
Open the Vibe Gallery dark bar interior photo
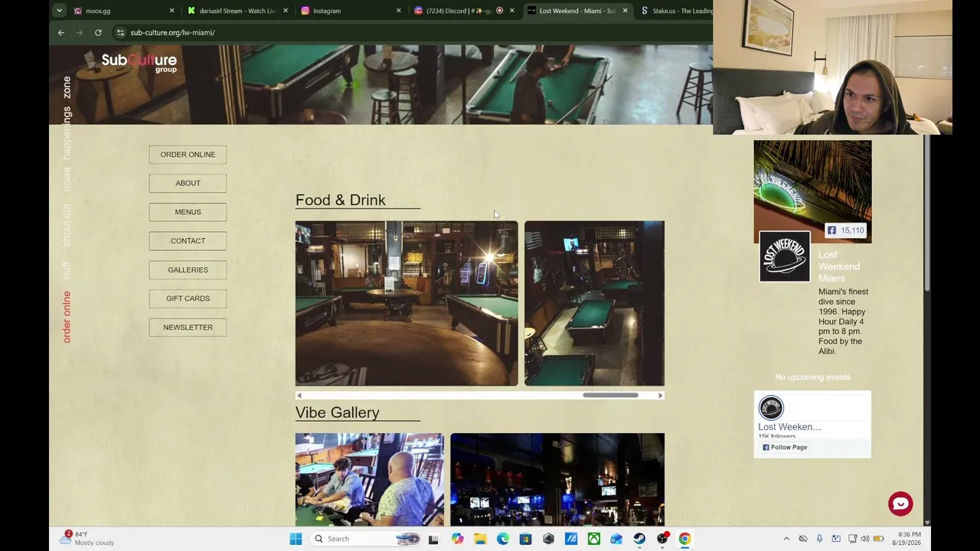click(557, 480)
